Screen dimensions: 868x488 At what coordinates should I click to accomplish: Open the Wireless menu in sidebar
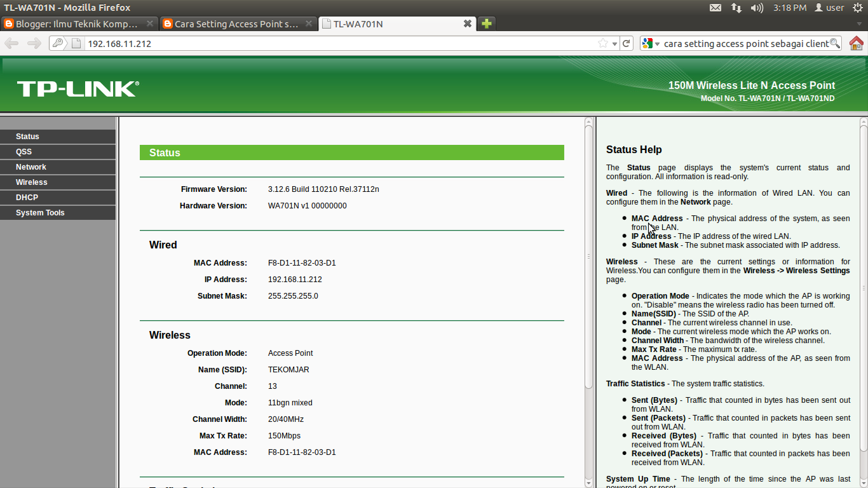(58, 182)
